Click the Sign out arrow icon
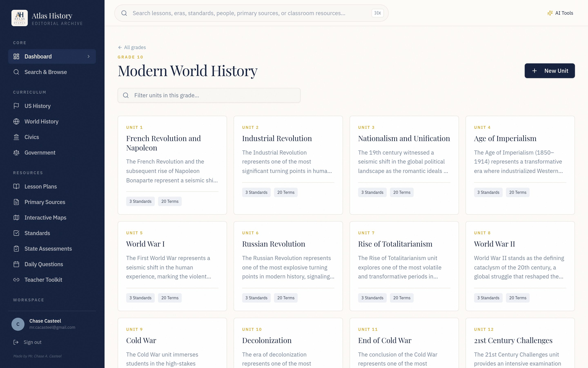The width and height of the screenshot is (588, 368). (x=16, y=342)
